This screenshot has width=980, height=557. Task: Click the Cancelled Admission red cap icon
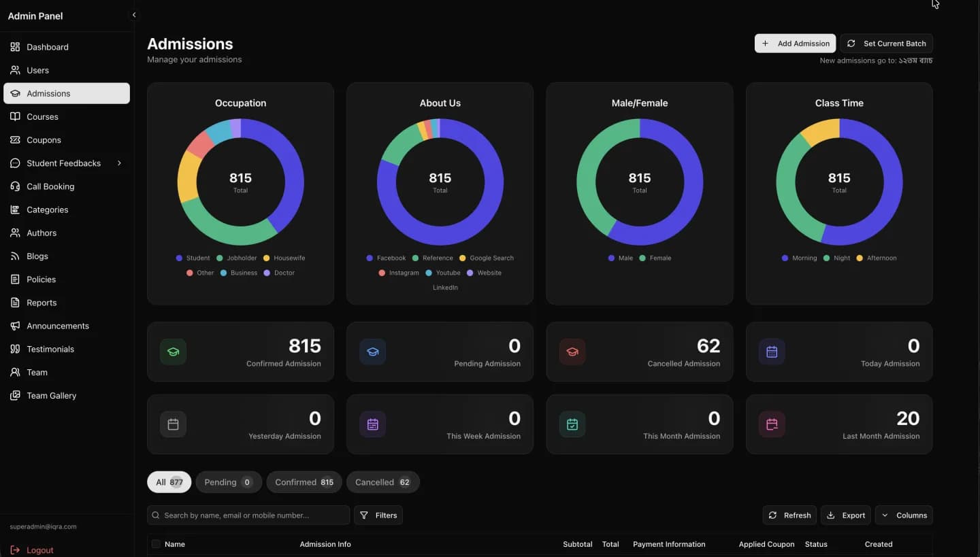[x=572, y=352]
